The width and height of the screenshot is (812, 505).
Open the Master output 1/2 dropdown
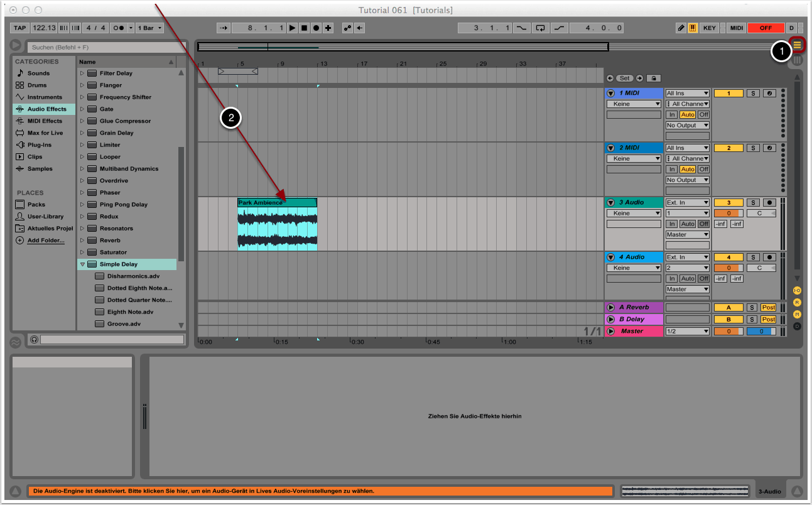click(688, 331)
